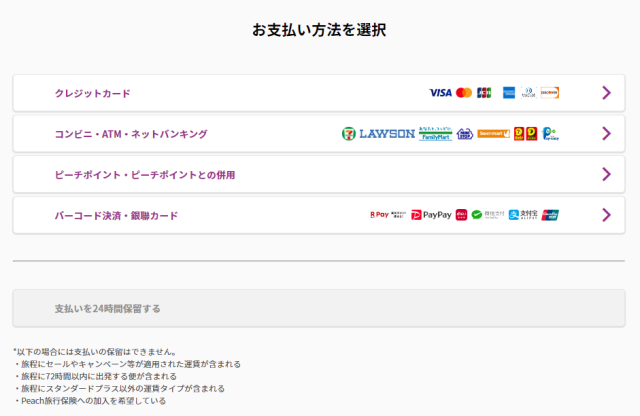Click the Rakuten Pay logo

point(380,215)
